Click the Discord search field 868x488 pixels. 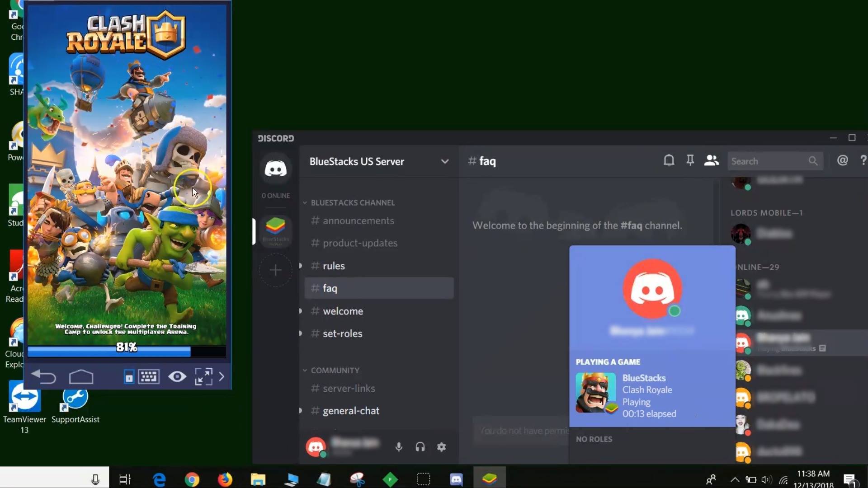775,161
